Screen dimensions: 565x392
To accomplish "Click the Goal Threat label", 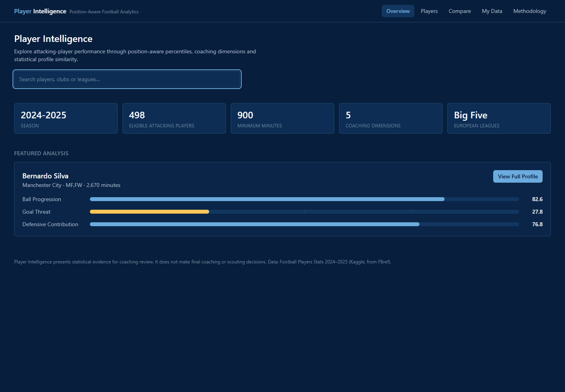I will click(x=36, y=212).
